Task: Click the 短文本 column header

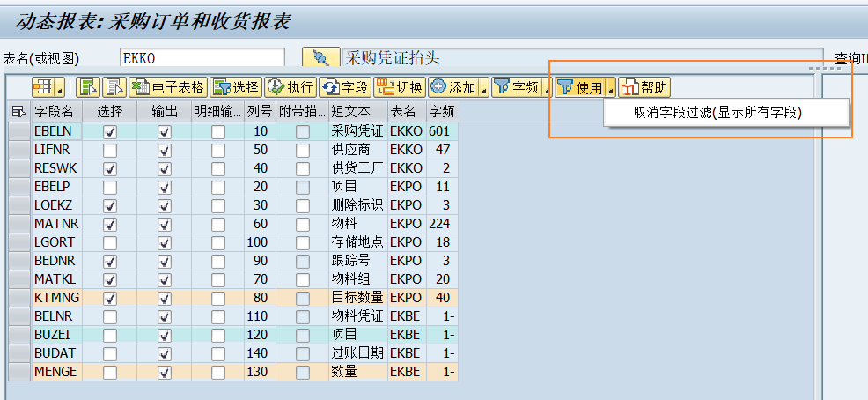Action: pyautogui.click(x=358, y=112)
